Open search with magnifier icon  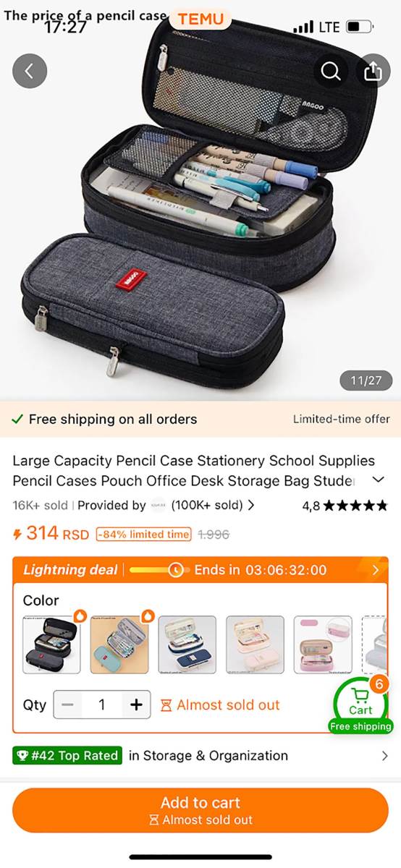[x=331, y=71]
